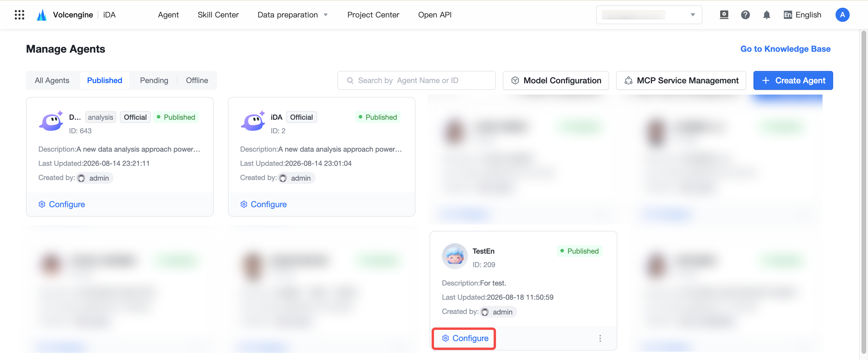Click the admin creator chip on the TestEn card
Screen dimensions: 868x360
[498, 312]
